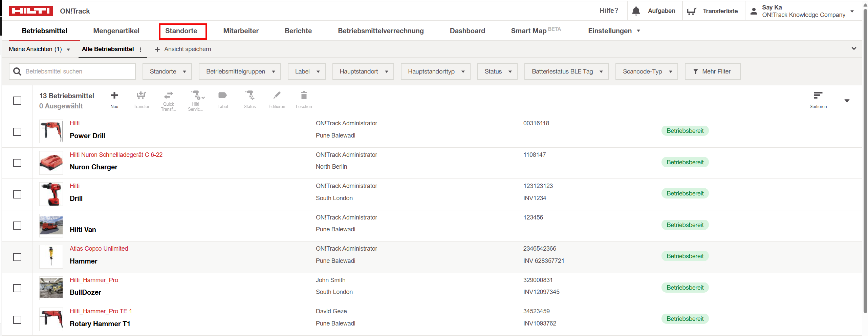Click plus icon of Ansicht speichern
The height and width of the screenshot is (336, 868).
point(157,49)
